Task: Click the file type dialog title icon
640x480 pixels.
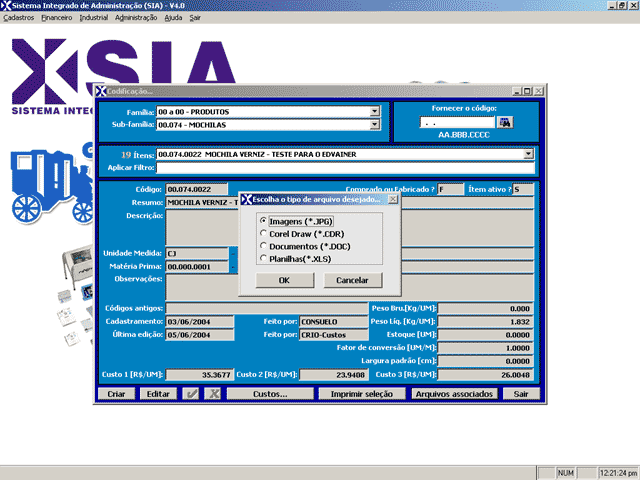Action: [x=246, y=199]
